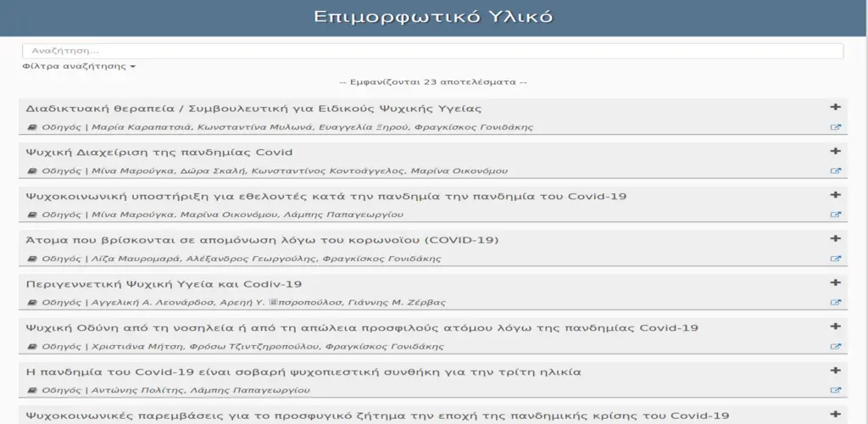Image resolution: width=868 pixels, height=424 pixels.
Task: Expand Ψυχοκοινωνική υποστήριξη για εθελοντές plus
Action: click(835, 195)
